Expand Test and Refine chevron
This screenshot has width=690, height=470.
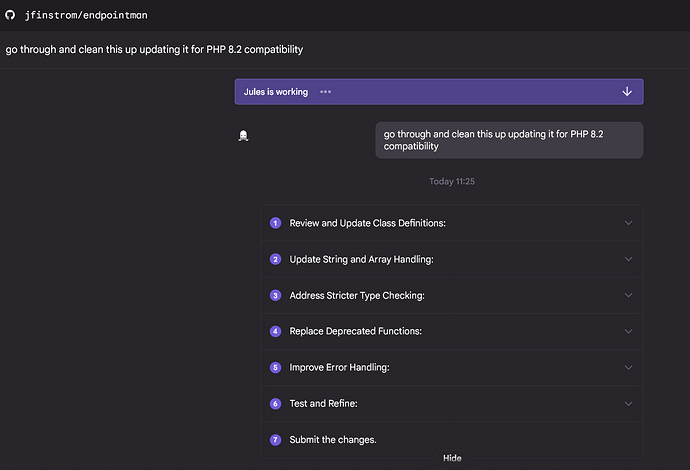pos(628,404)
